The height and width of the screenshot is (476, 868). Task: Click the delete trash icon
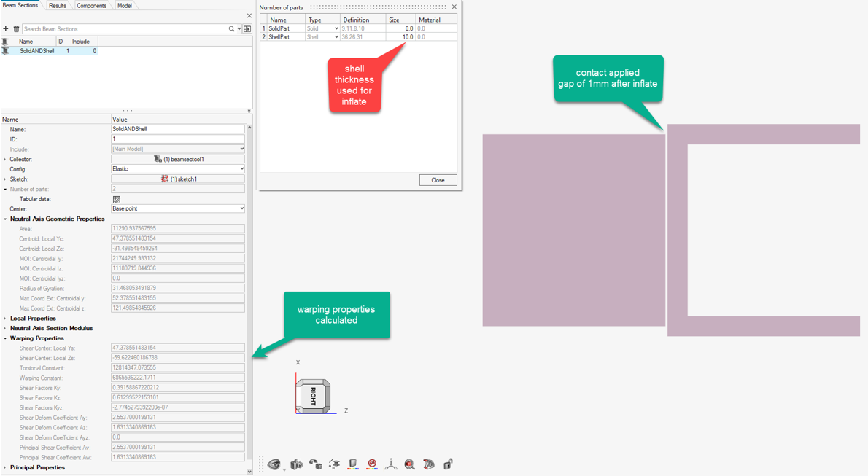(x=16, y=29)
